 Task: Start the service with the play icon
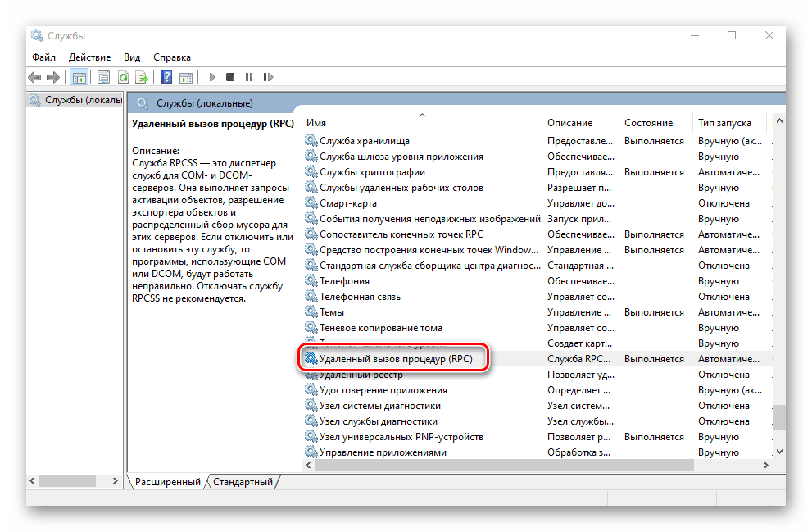click(x=211, y=77)
